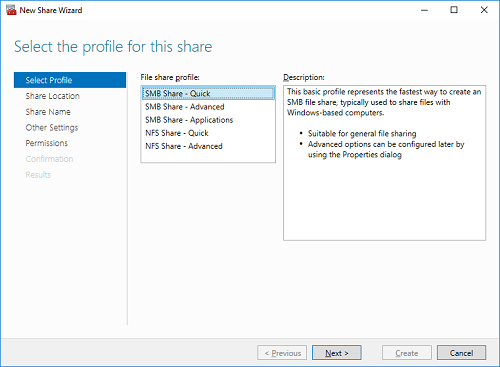Click the File share profile label

pyautogui.click(x=170, y=77)
